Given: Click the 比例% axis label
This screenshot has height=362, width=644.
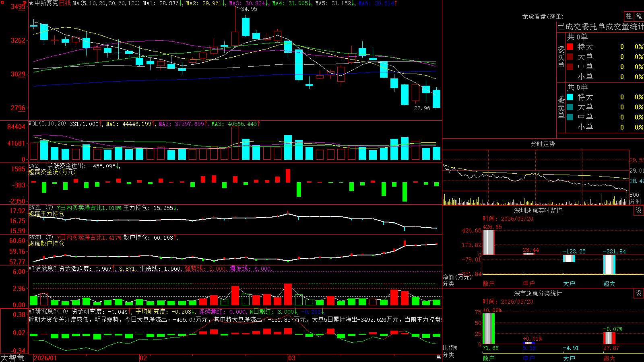Looking at the screenshot, I should [450, 348].
